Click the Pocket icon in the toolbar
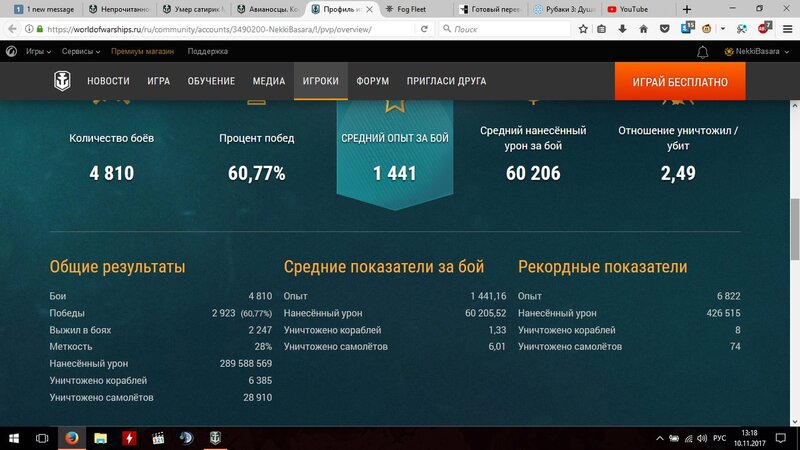This screenshot has height=450, width=800. [664, 29]
